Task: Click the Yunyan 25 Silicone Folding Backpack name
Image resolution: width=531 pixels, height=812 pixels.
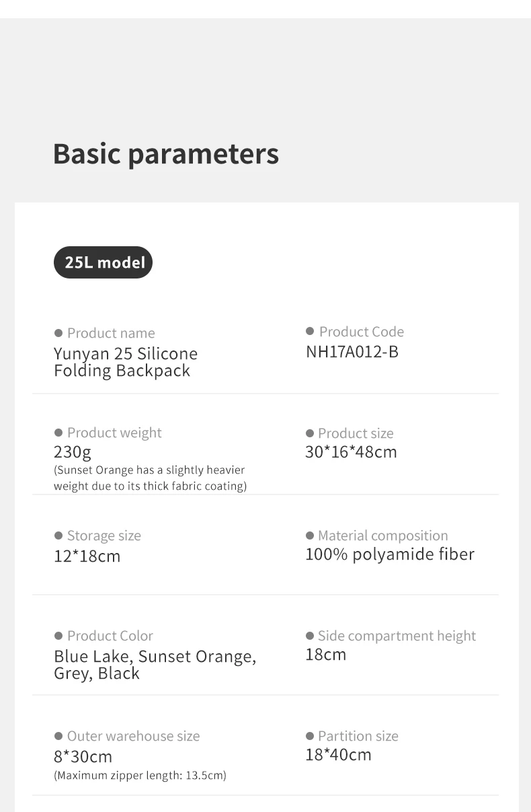Action: tap(126, 362)
